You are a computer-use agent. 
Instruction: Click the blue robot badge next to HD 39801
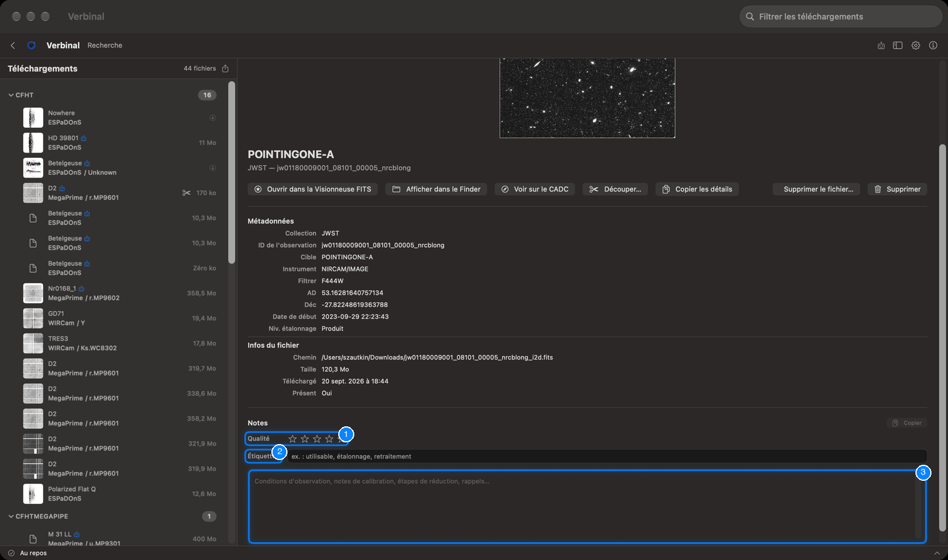pyautogui.click(x=83, y=138)
